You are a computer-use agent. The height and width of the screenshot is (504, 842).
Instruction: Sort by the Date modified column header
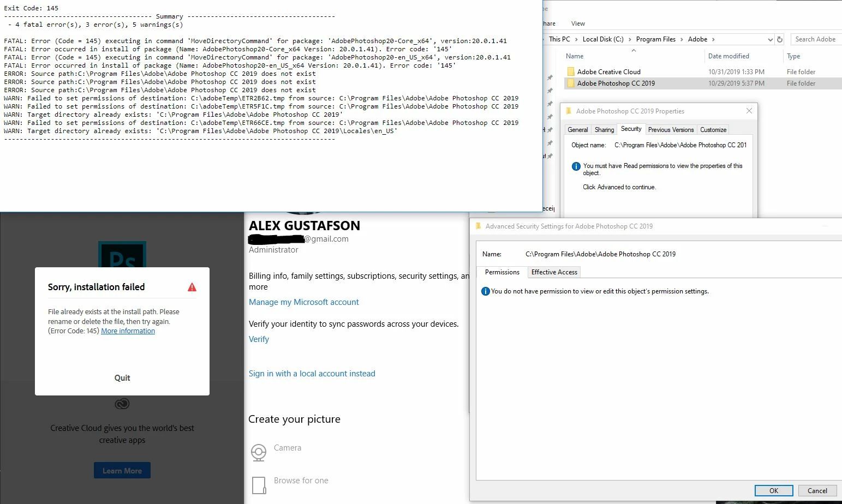pos(728,56)
